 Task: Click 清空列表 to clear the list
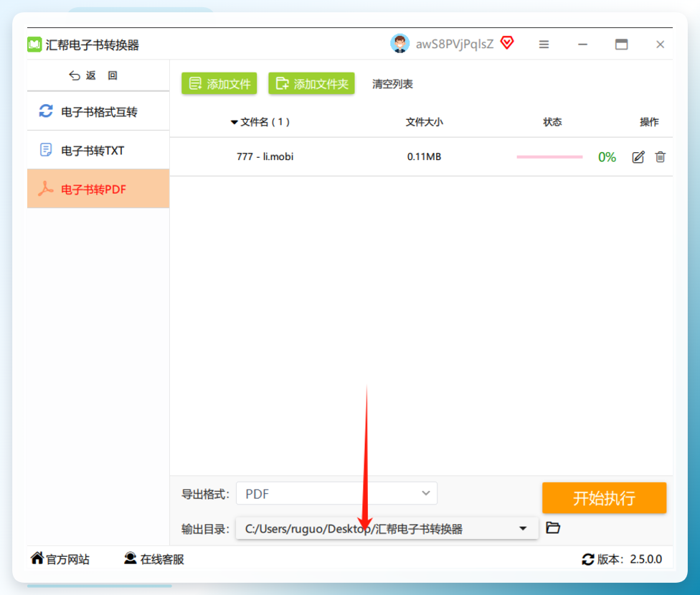[392, 84]
